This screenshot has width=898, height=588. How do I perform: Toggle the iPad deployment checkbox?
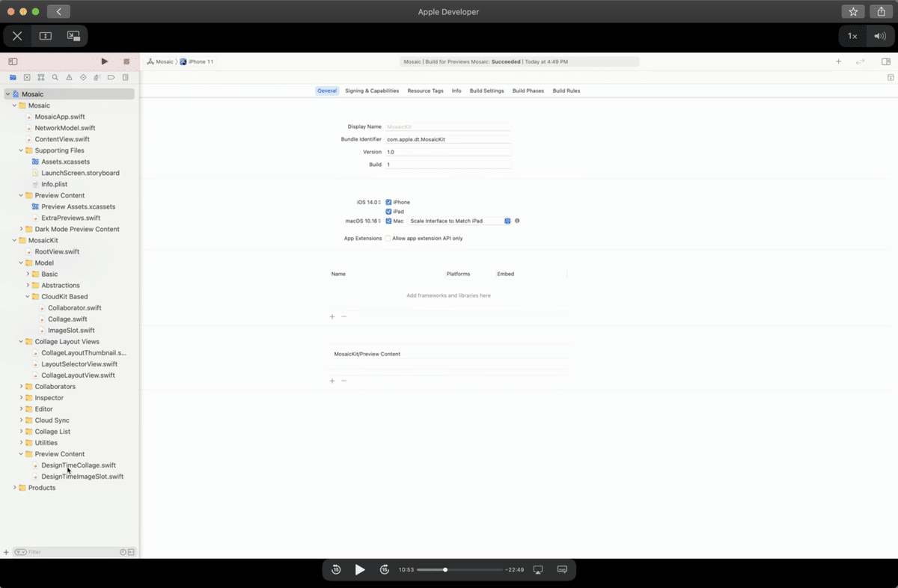(x=388, y=212)
